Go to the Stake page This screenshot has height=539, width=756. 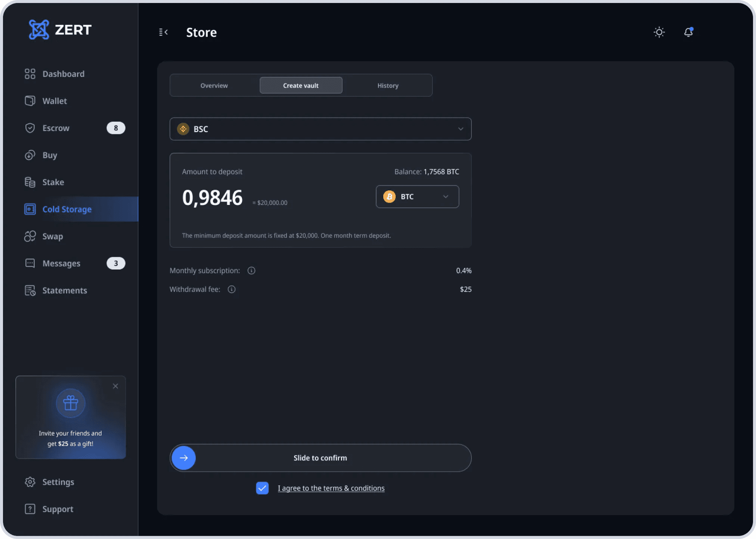[53, 182]
